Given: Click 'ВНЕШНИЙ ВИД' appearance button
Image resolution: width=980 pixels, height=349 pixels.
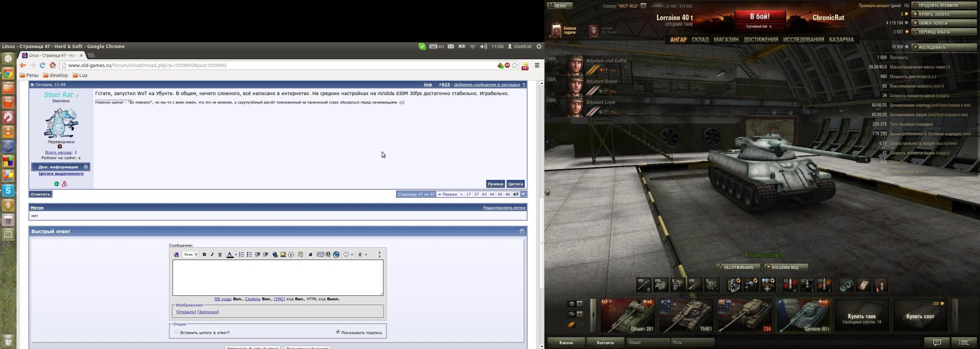Looking at the screenshot, I should tap(786, 267).
